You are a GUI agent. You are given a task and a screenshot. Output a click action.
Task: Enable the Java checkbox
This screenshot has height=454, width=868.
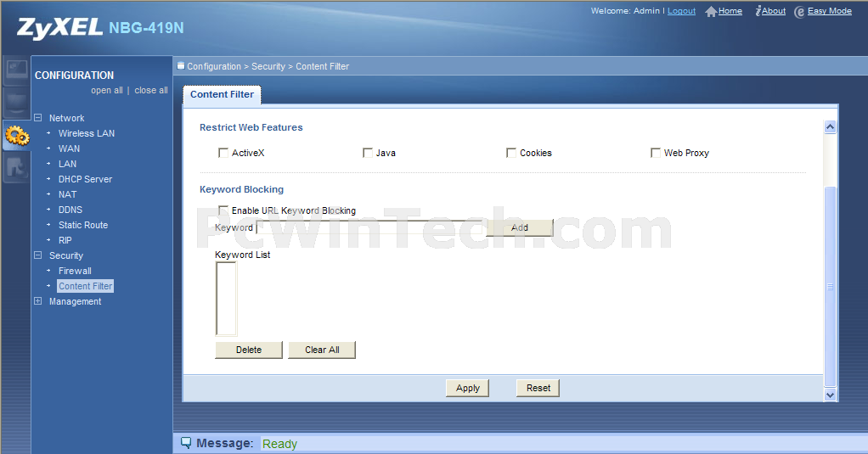point(368,153)
